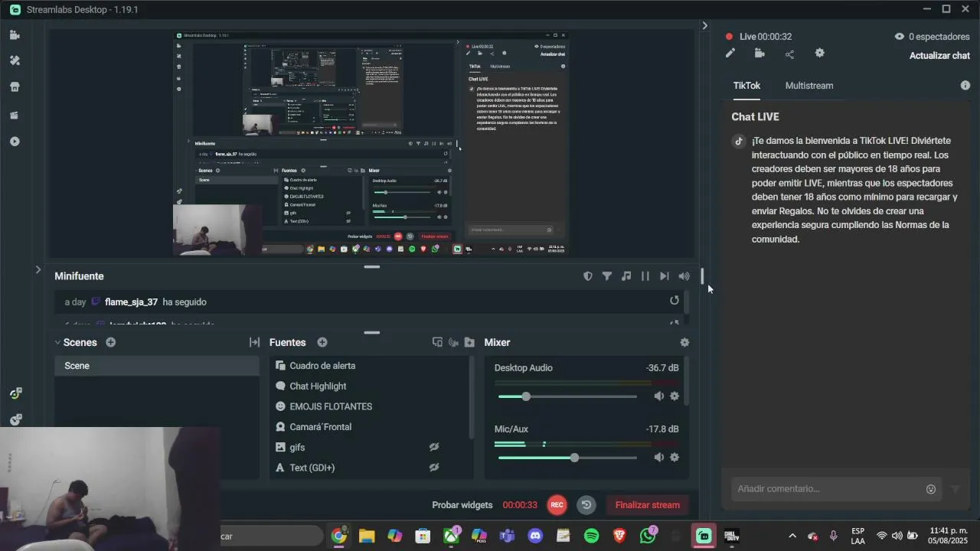
Task: Add source folder icon in Fuentes header
Action: [469, 342]
